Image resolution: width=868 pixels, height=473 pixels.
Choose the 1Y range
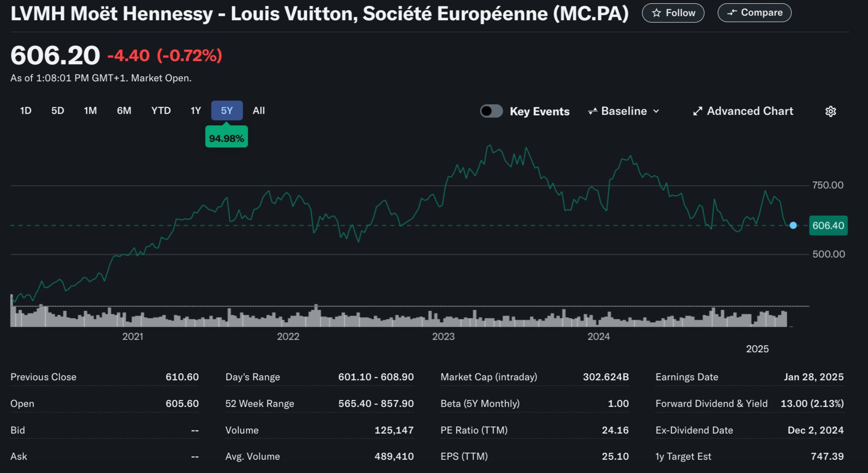click(196, 111)
